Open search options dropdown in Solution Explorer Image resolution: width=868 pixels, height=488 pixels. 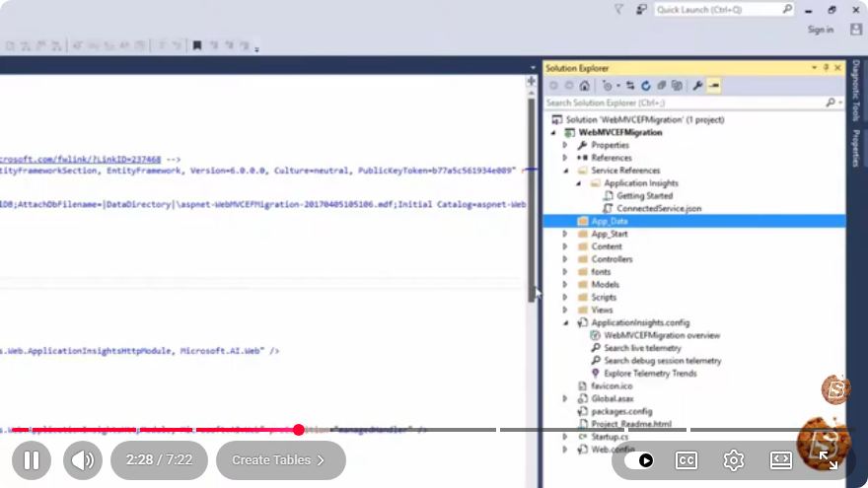[x=840, y=103]
